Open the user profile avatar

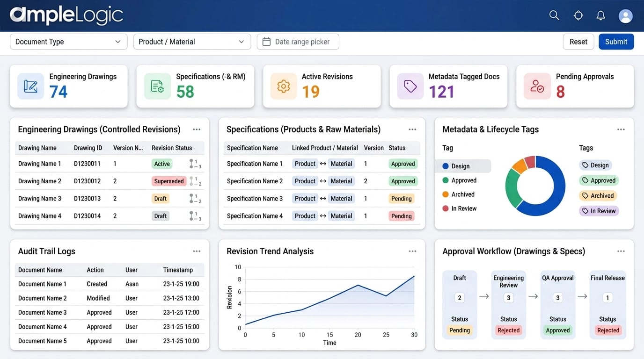(626, 16)
